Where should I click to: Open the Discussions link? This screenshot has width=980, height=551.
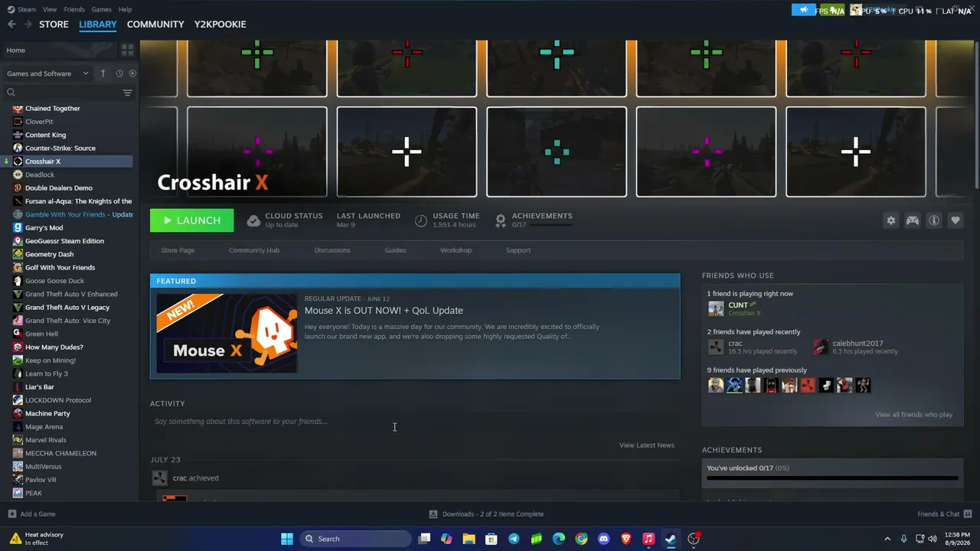coord(332,250)
